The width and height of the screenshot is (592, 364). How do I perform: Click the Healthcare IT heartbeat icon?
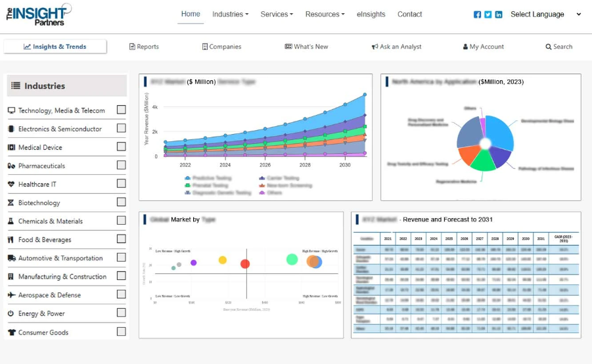[x=11, y=185]
